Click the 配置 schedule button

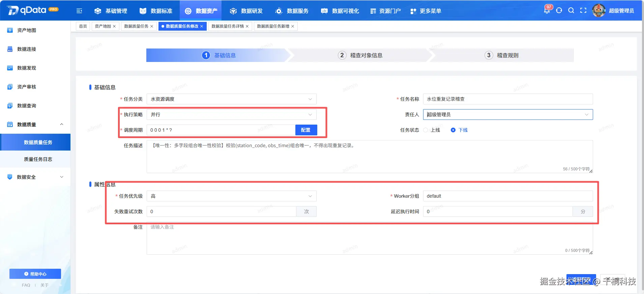point(306,130)
